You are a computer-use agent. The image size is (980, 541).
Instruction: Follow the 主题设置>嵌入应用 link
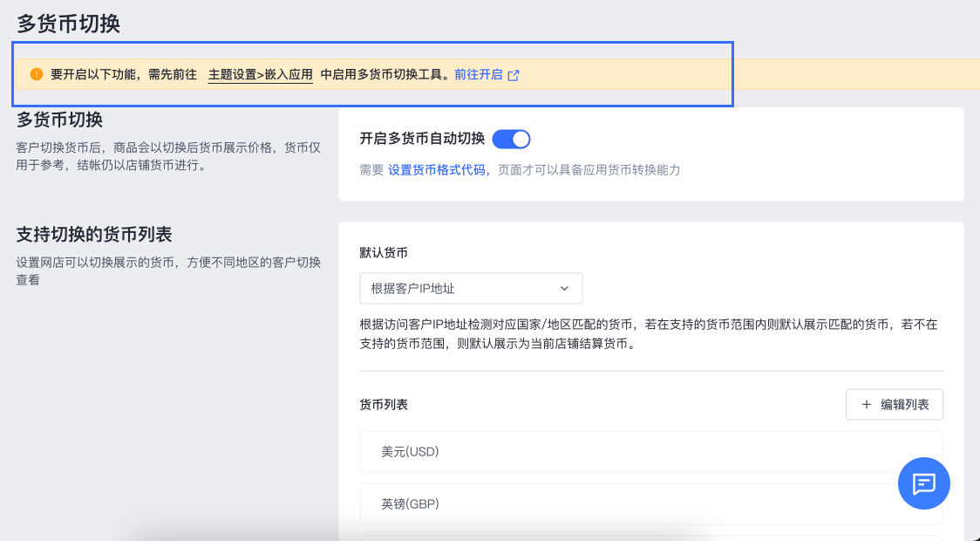point(260,75)
